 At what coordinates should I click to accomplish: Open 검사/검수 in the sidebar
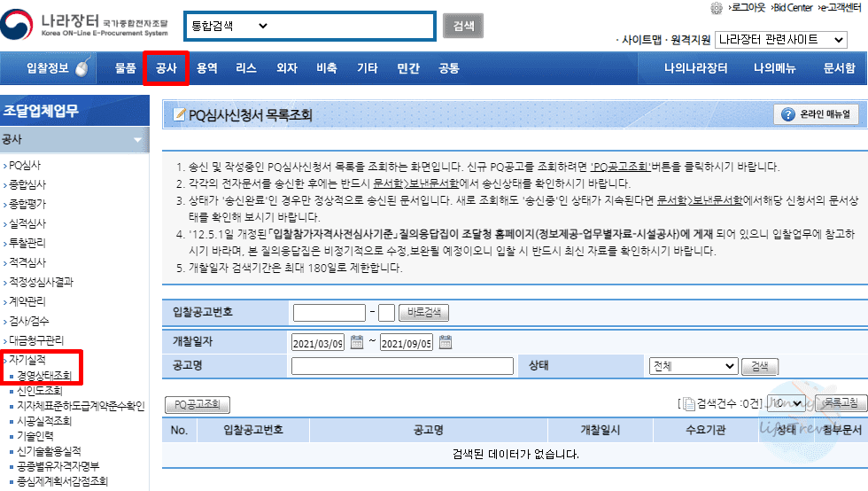[x=28, y=320]
